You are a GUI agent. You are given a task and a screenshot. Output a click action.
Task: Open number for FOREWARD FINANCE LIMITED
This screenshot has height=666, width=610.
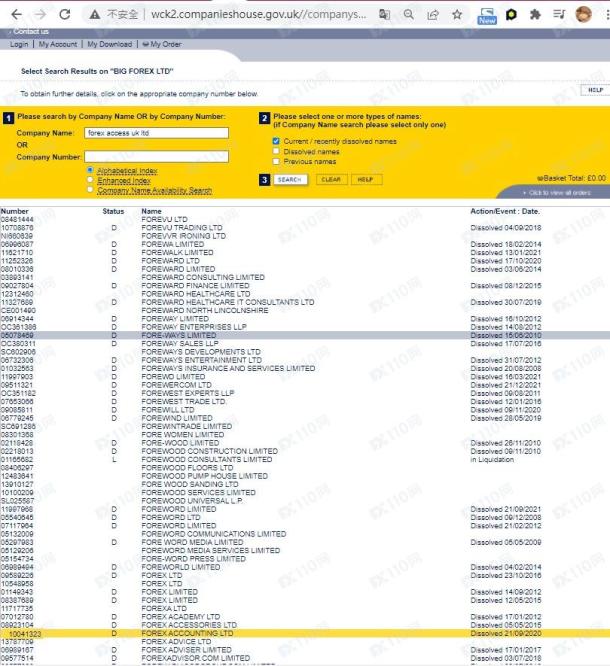[17, 286]
